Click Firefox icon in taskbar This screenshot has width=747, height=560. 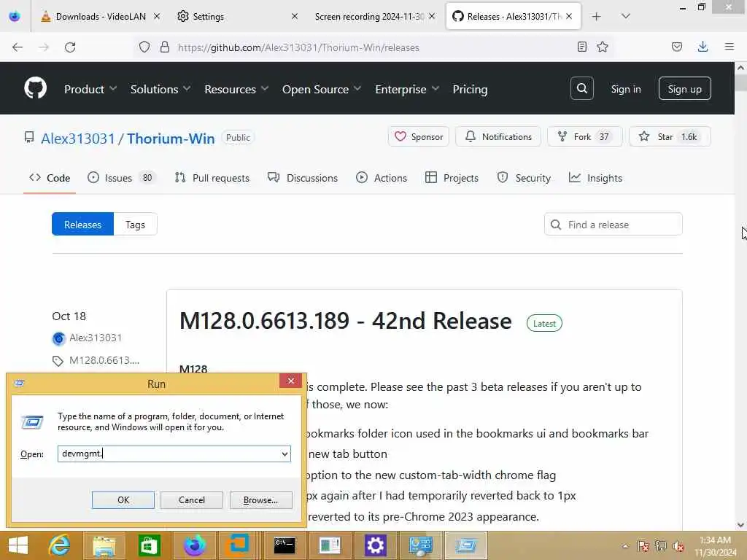pyautogui.click(x=194, y=545)
